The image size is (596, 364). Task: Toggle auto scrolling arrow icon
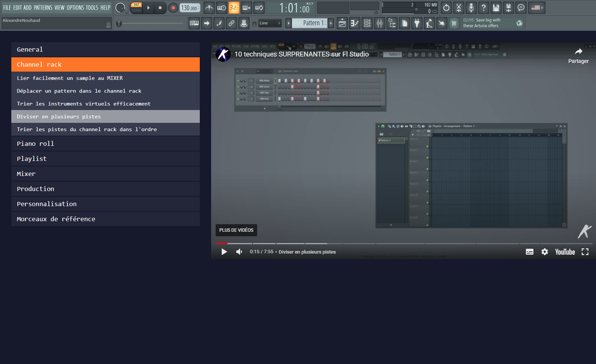click(x=207, y=23)
